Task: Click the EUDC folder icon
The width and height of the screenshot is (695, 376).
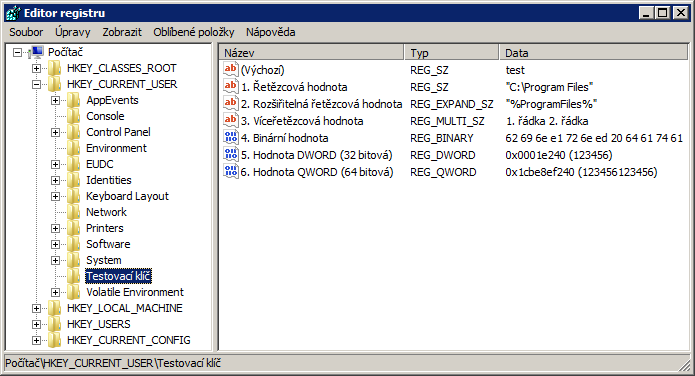Action: click(x=74, y=164)
